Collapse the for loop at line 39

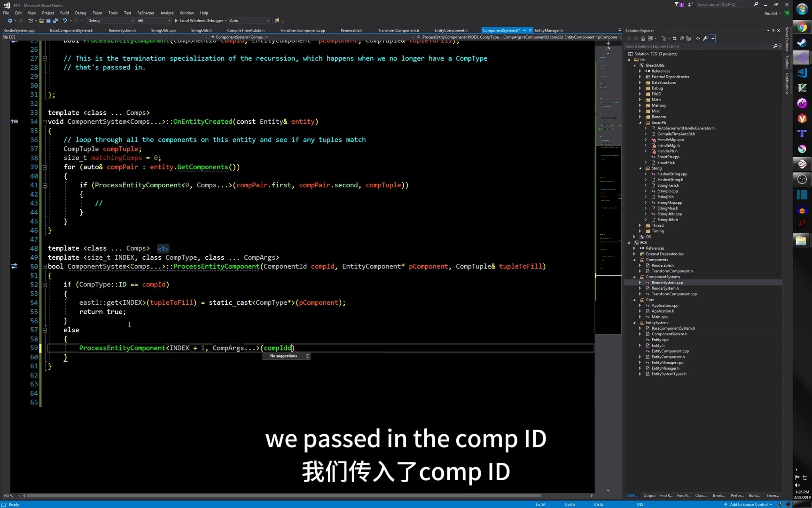pyautogui.click(x=45, y=167)
